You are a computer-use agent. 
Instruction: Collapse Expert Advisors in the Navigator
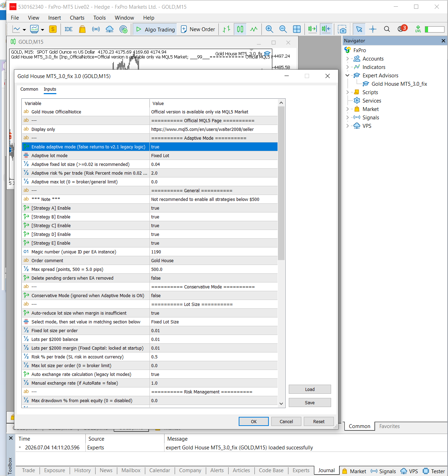coord(347,75)
